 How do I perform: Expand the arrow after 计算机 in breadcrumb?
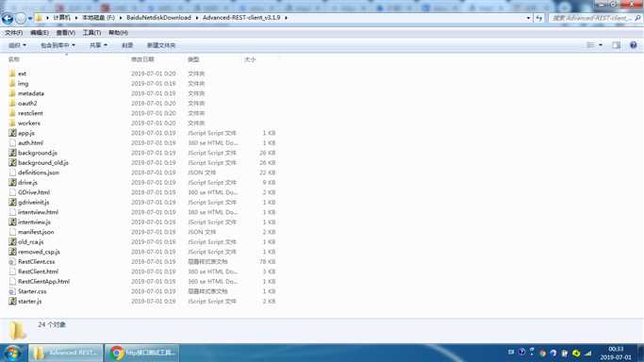tap(76, 18)
